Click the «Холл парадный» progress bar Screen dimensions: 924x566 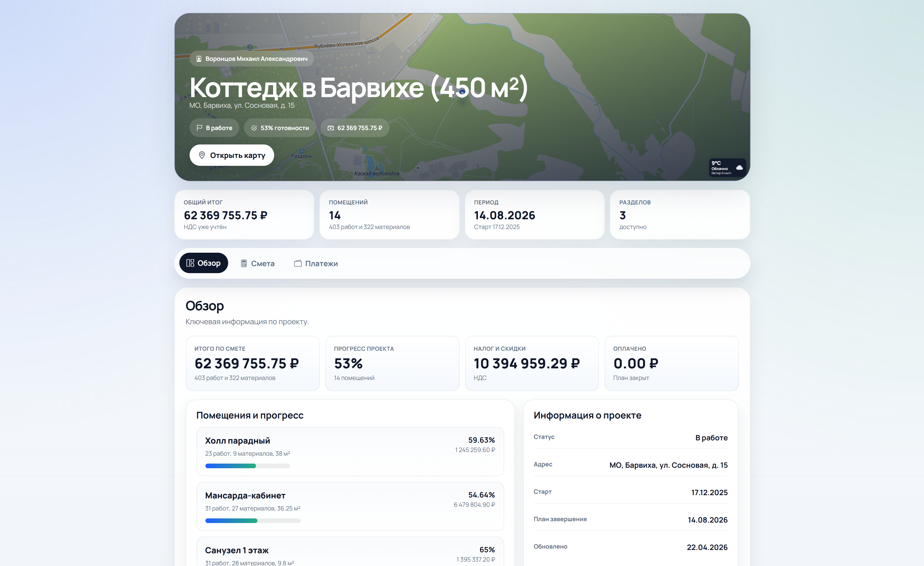pyautogui.click(x=247, y=465)
